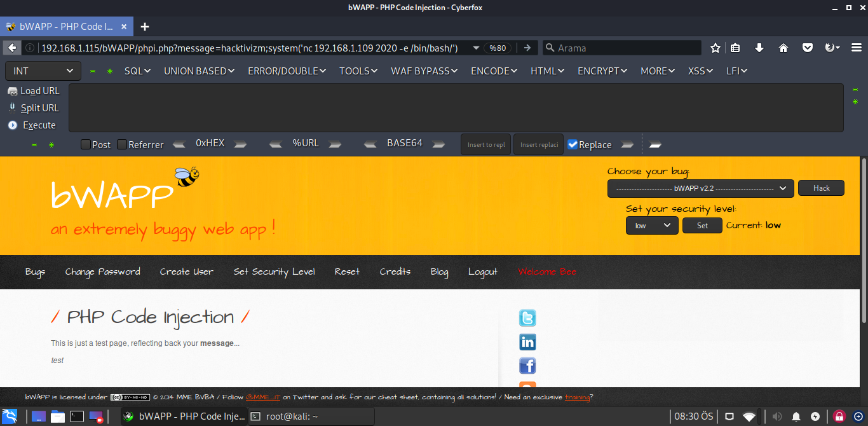
Task: Expand the TOOLS menu in HackBar
Action: coord(359,71)
